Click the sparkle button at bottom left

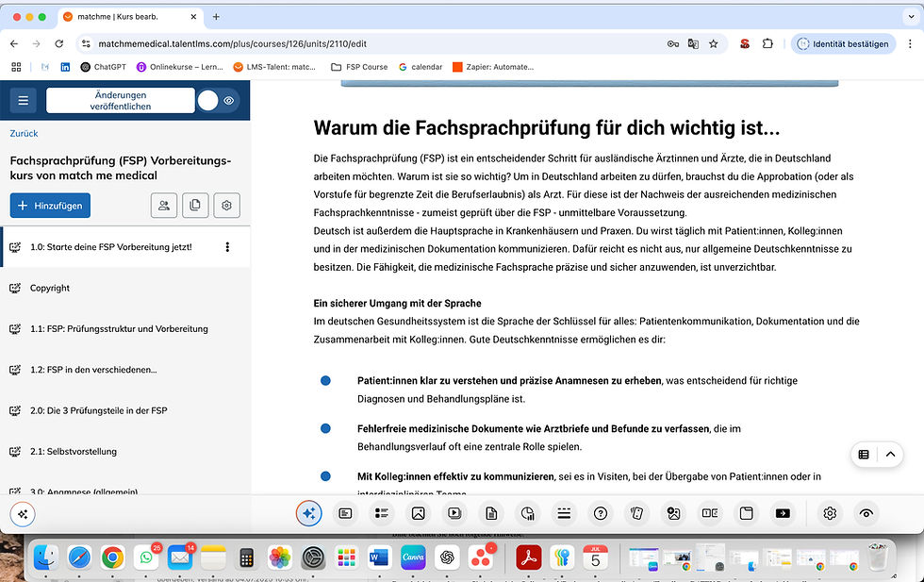coord(23,514)
